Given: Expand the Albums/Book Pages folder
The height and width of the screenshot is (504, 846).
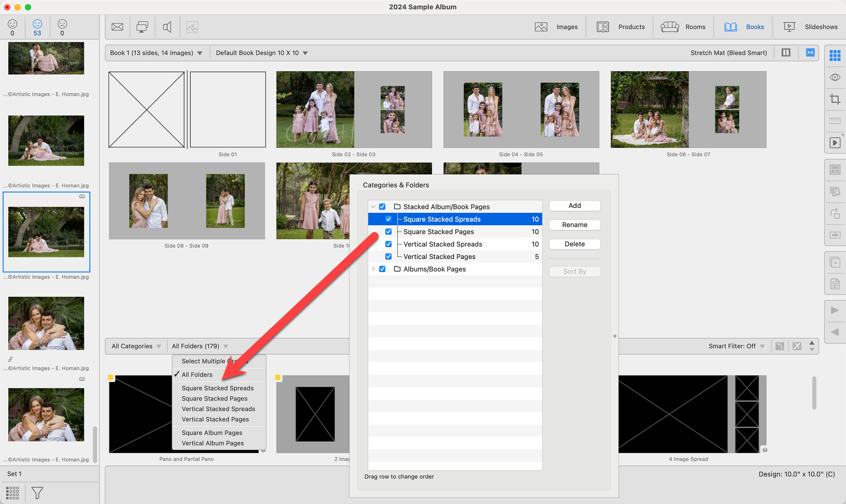Looking at the screenshot, I should coord(374,269).
